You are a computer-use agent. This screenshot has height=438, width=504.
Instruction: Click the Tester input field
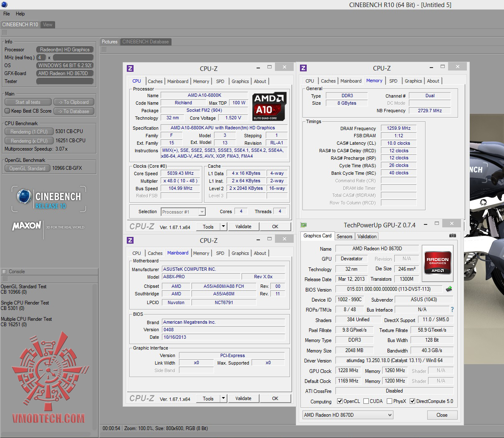[x=65, y=81]
